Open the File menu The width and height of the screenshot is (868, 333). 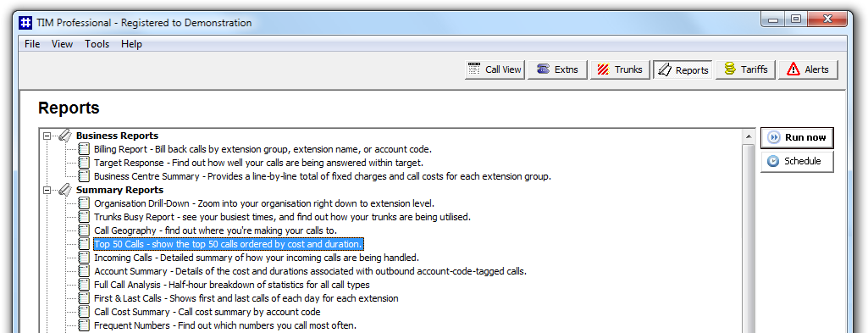click(32, 44)
